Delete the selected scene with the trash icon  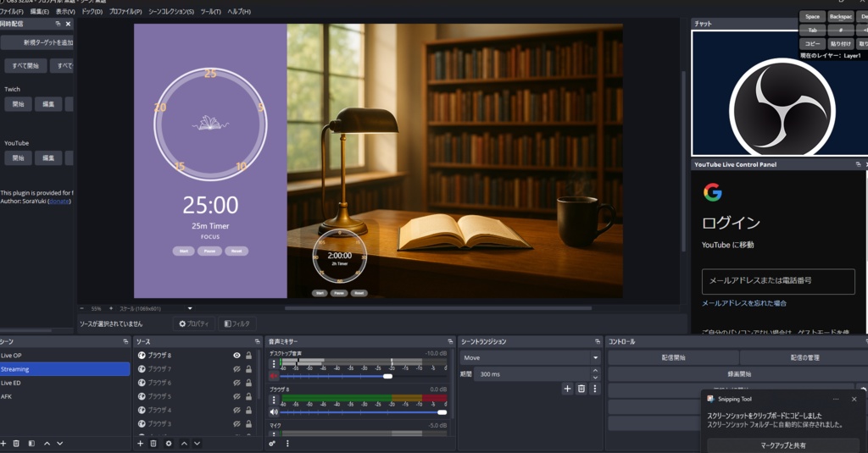[17, 444]
